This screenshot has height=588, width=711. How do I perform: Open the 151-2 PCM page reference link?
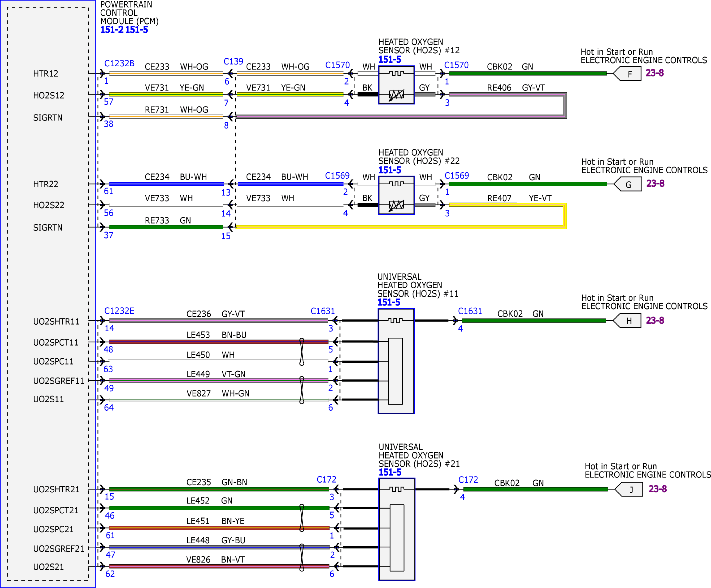pyautogui.click(x=112, y=30)
